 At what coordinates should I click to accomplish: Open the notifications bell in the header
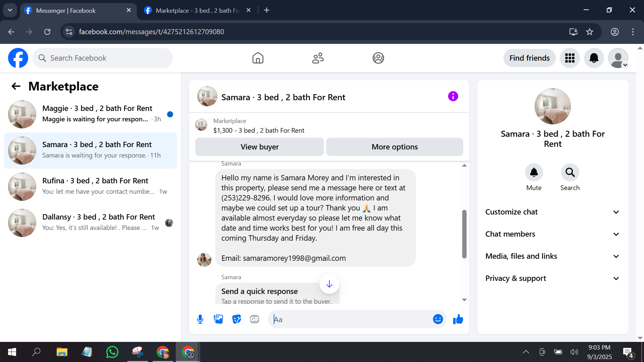[594, 58]
